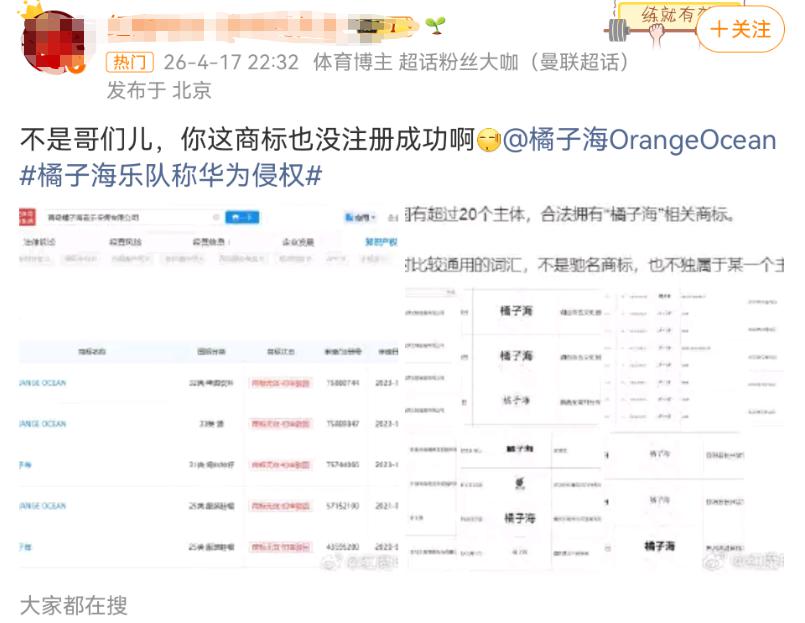This screenshot has width=805, height=623.
Task: Select the 知识产权 tab in left screenshot
Action: tap(380, 242)
